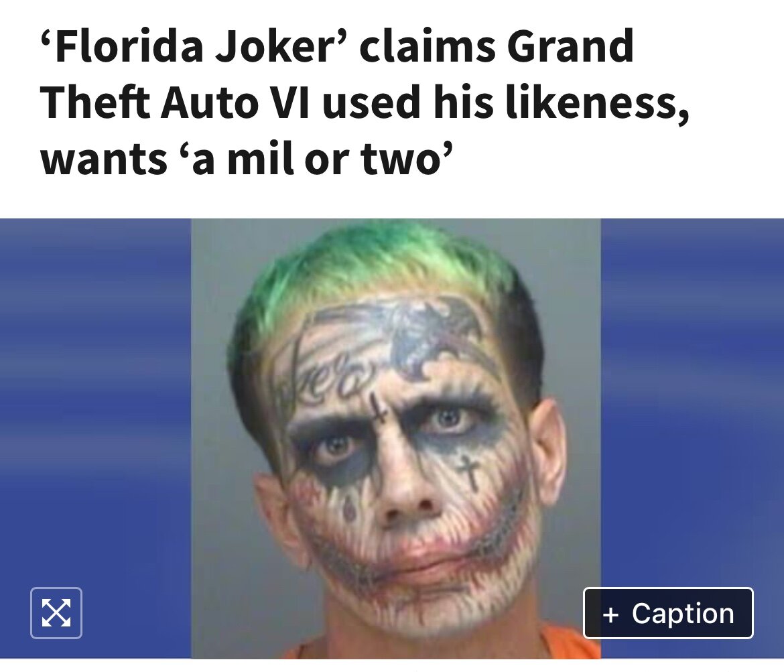Viewport: 784px width, 672px height.
Task: Click the cross tattoo below the eye
Action: point(468,472)
